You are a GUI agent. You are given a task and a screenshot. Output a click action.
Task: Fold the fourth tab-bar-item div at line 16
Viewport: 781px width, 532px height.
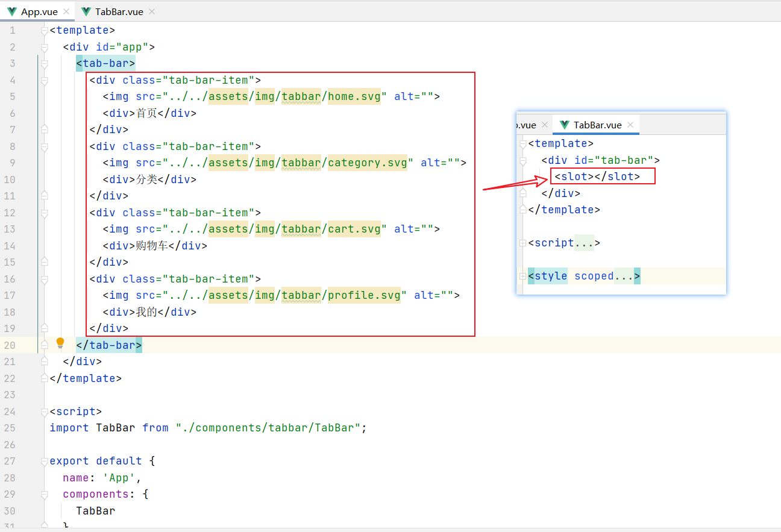[x=44, y=279]
